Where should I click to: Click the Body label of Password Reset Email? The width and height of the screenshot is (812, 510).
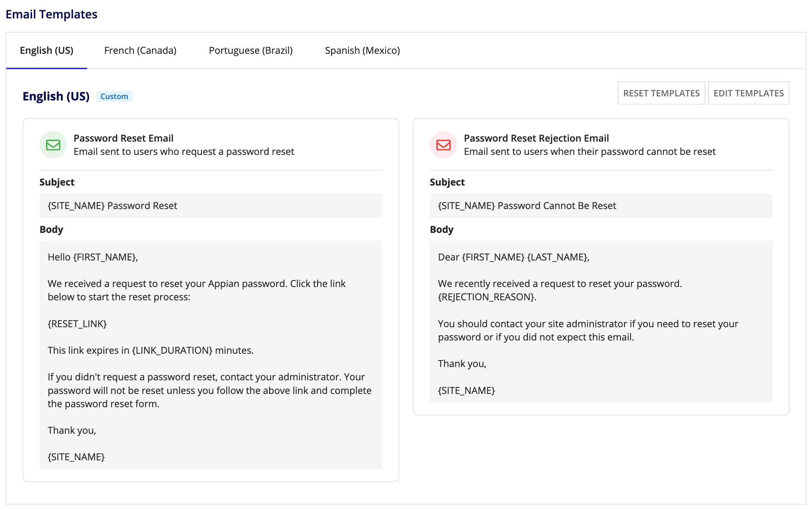tap(51, 229)
